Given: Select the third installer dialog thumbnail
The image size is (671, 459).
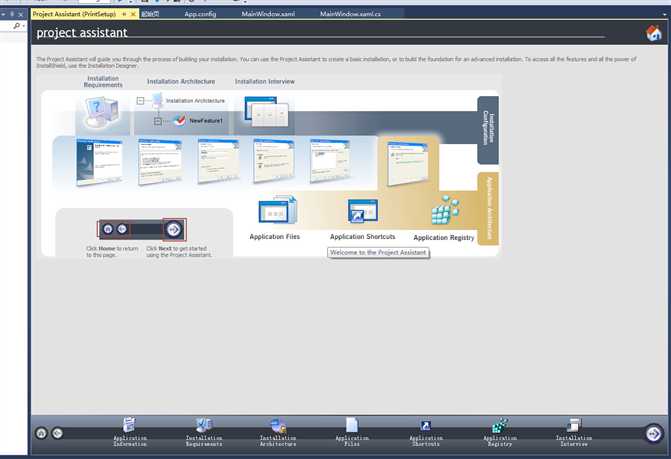Looking at the screenshot, I should 218,161.
